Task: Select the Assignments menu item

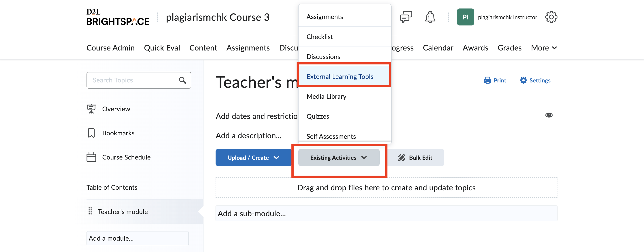Action: 325,16
